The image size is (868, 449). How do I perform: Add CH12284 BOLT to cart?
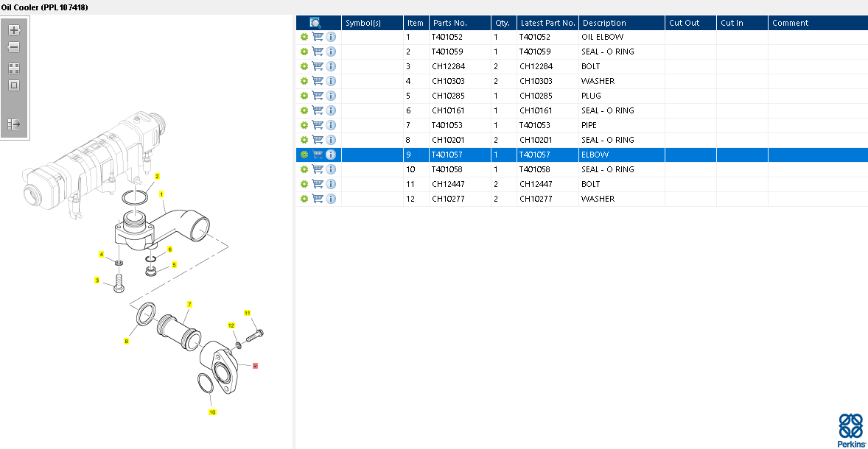tap(318, 66)
